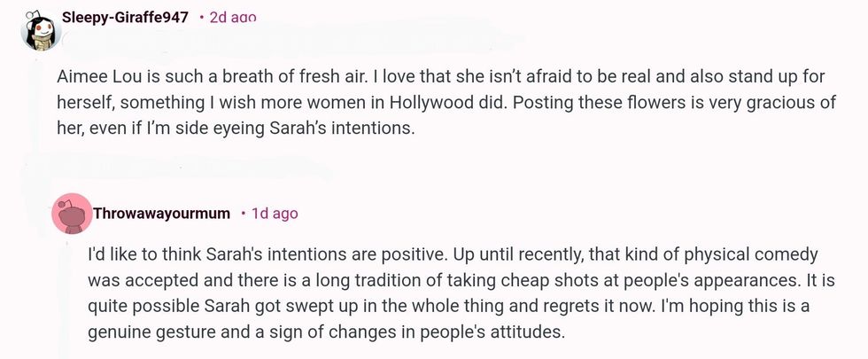Click the "1d ago" reply timestamp
The width and height of the screenshot is (868, 359).
(275, 214)
